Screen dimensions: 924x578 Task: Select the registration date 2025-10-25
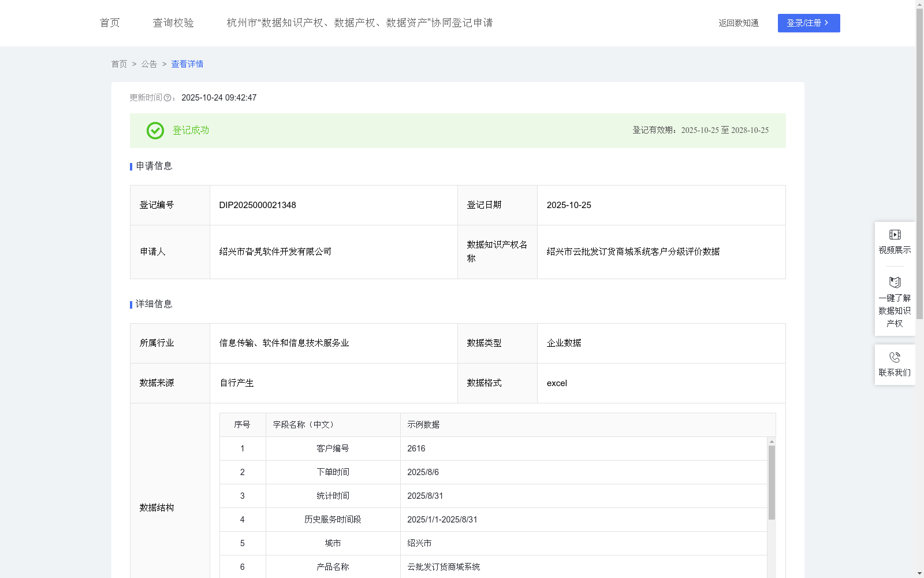(x=569, y=205)
